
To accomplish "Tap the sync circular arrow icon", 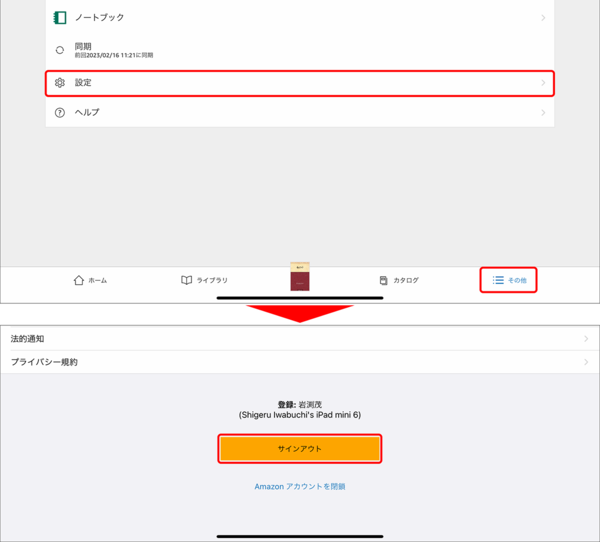I will click(60, 50).
